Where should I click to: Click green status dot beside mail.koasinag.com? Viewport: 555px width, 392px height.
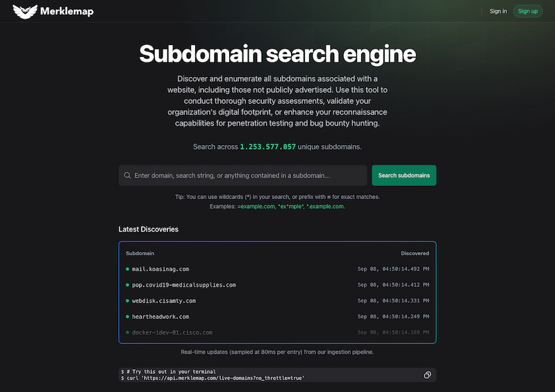[x=127, y=269]
